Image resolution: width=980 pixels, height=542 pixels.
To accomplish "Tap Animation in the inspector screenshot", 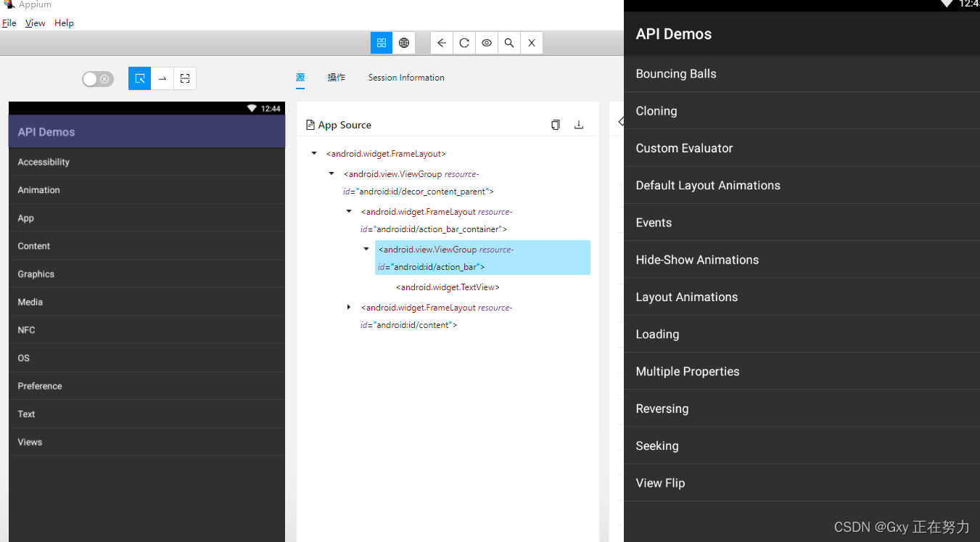I will pos(147,190).
